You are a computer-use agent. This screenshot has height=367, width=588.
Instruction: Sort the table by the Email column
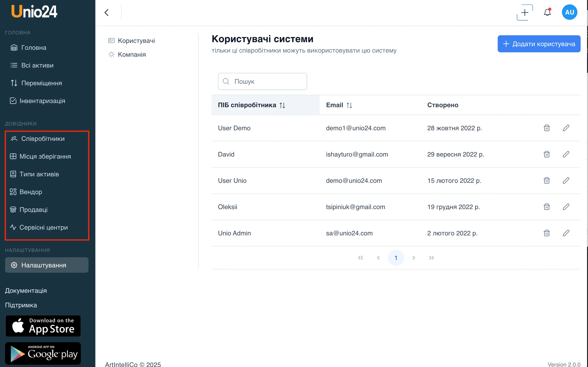(349, 105)
